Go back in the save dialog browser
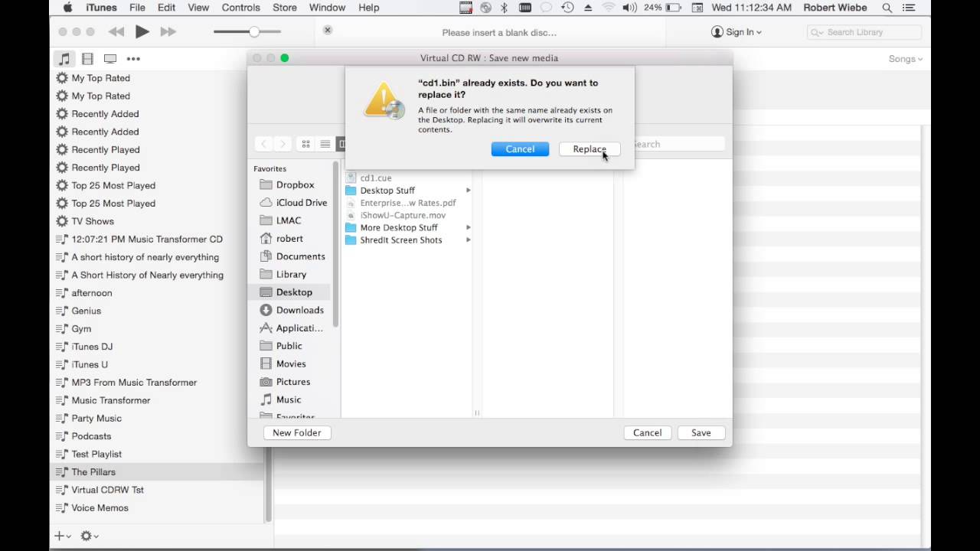The height and width of the screenshot is (551, 980). pos(263,144)
